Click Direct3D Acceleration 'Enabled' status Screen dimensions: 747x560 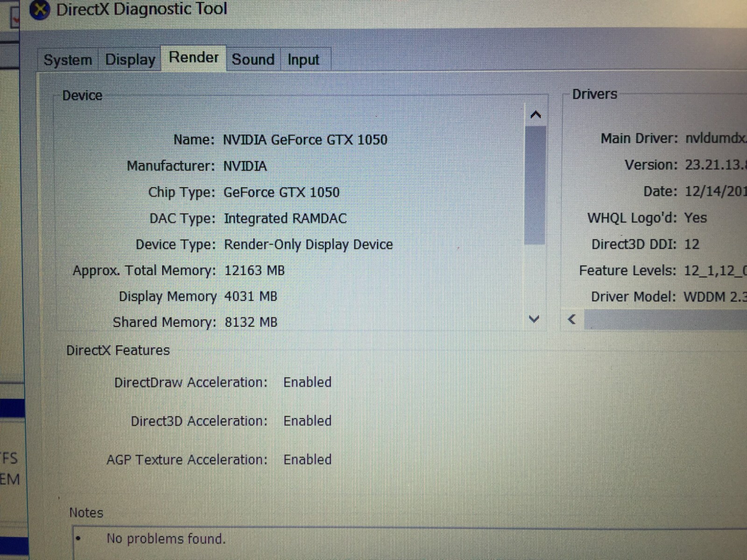click(x=307, y=421)
